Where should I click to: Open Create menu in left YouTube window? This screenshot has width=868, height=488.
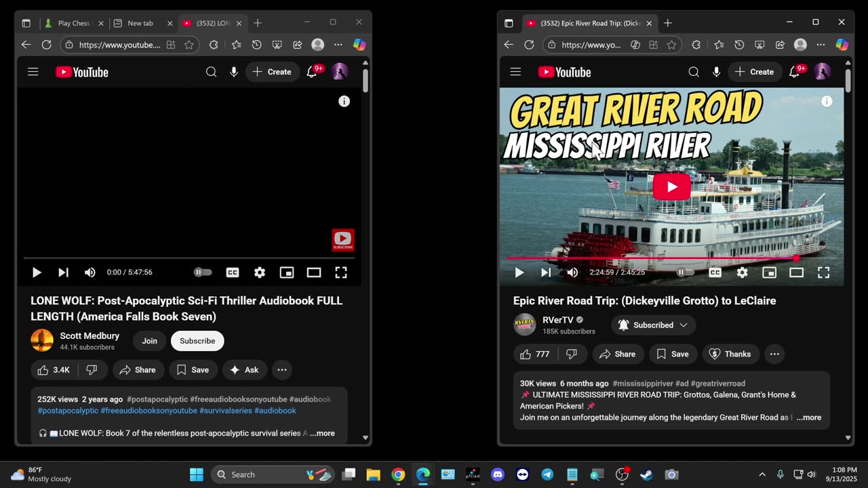pos(273,72)
